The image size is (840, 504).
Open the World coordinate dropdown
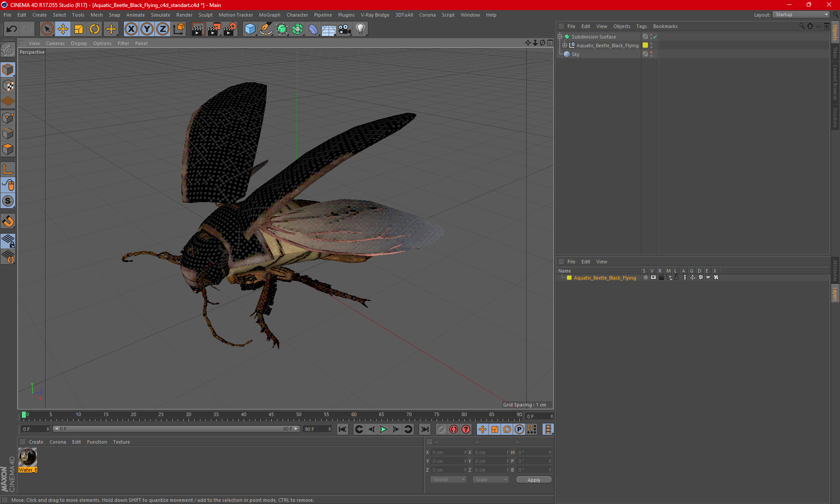(x=448, y=479)
